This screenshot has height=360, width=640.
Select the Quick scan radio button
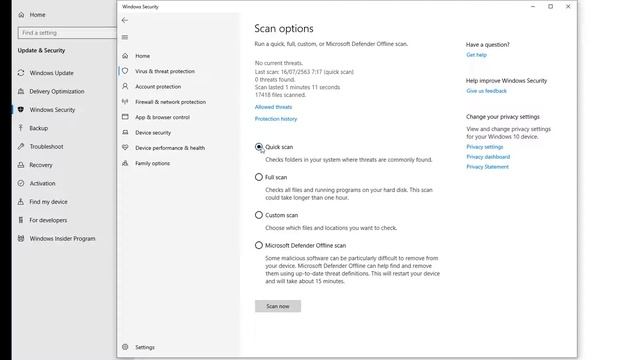[259, 147]
